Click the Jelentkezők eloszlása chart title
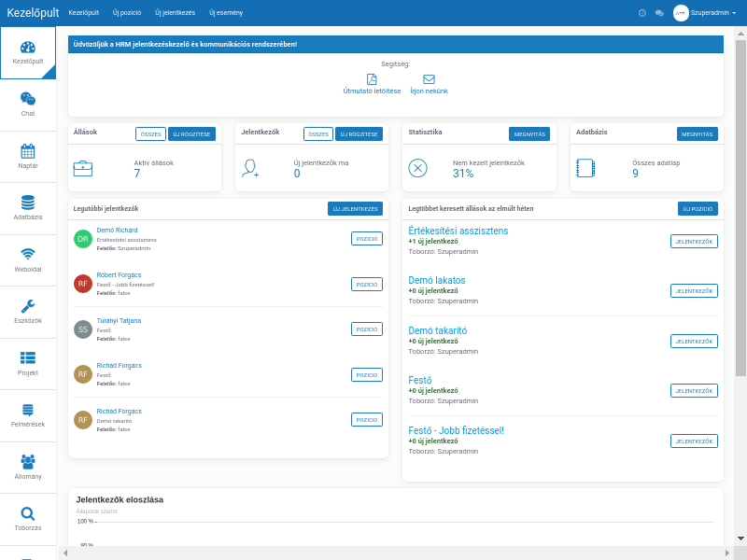This screenshot has width=747, height=560. click(120, 499)
